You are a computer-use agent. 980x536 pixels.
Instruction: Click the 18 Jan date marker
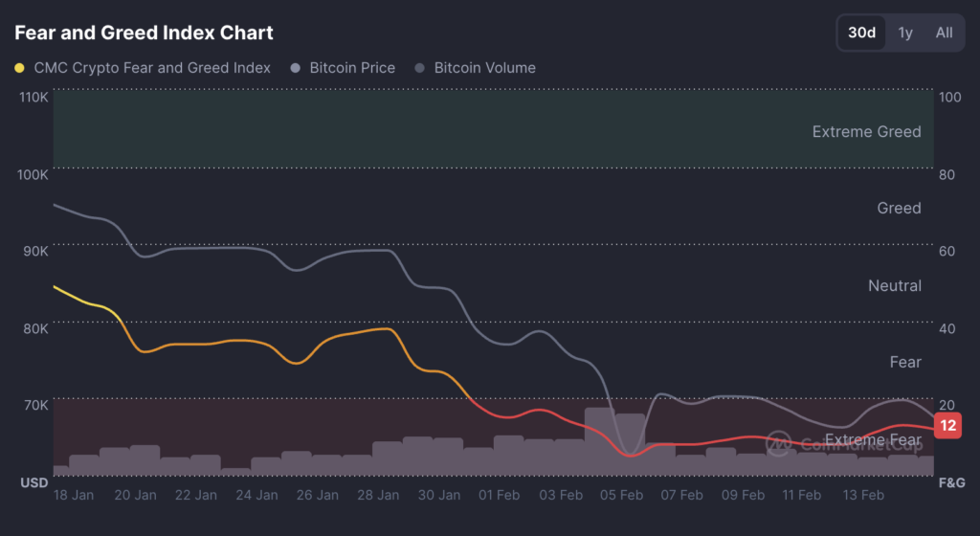(x=74, y=495)
